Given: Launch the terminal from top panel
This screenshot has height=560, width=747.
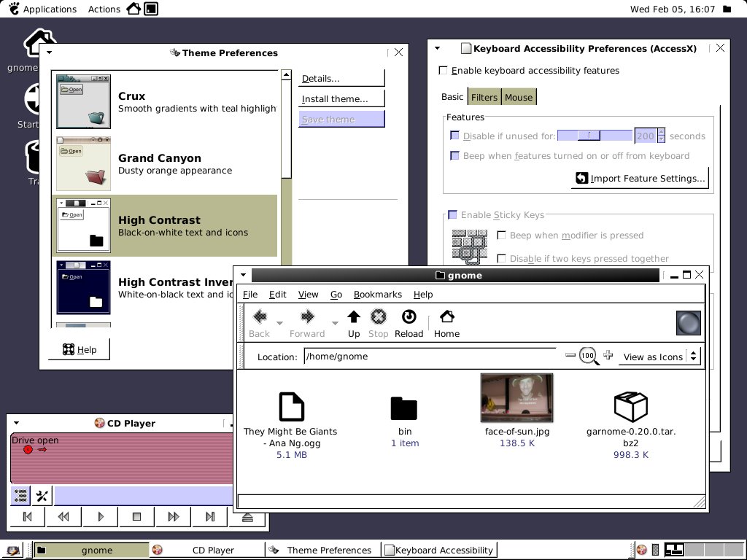Looking at the screenshot, I should point(151,9).
